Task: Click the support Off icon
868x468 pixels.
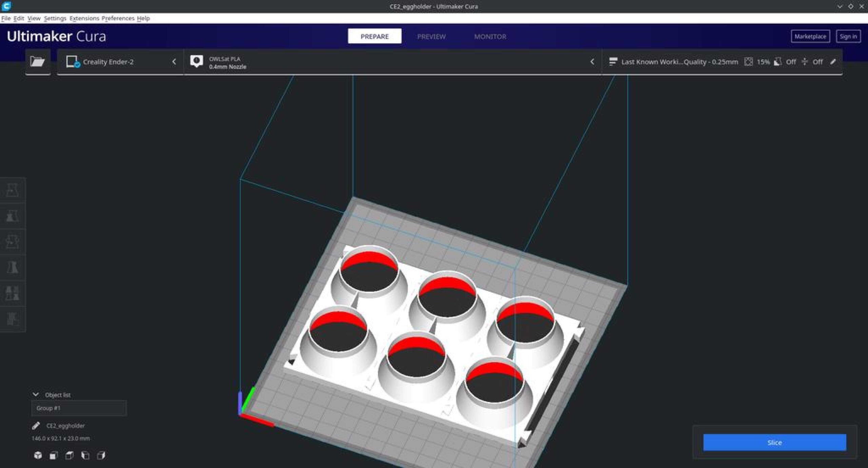Action: click(x=778, y=62)
